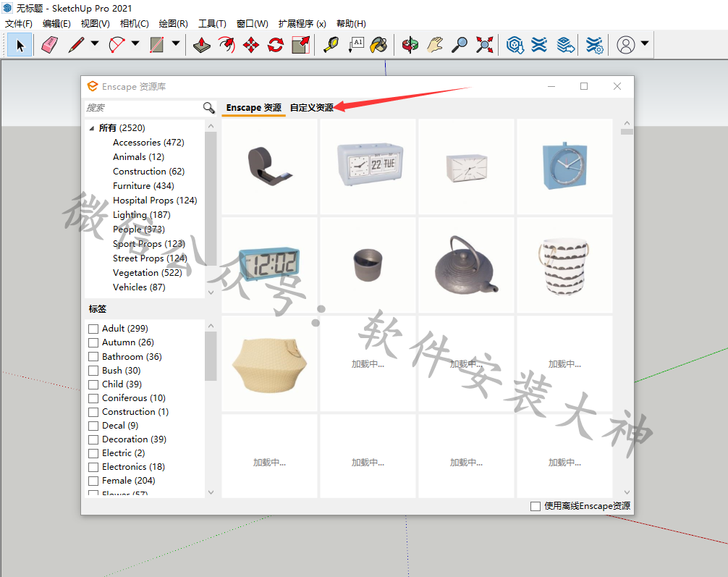Select the Rectangle shape tool

157,45
